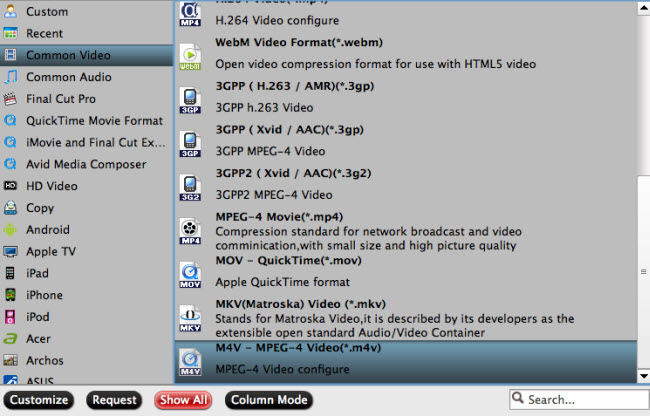Image resolution: width=650 pixels, height=416 pixels.
Task: Click the iPhone device icon
Action: (10, 295)
